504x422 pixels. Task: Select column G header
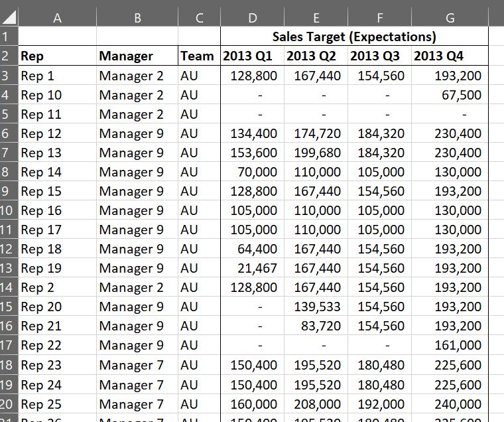(450, 17)
